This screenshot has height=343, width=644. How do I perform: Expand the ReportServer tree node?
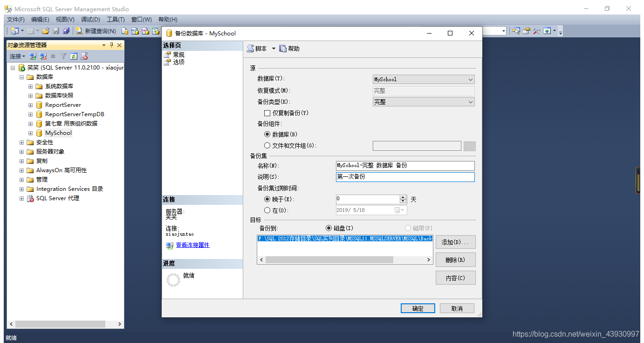(31, 105)
